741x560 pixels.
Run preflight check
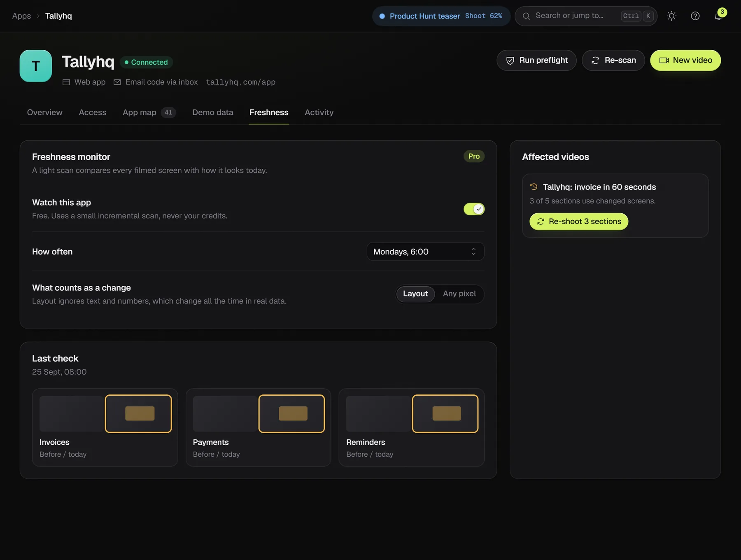[x=536, y=61]
